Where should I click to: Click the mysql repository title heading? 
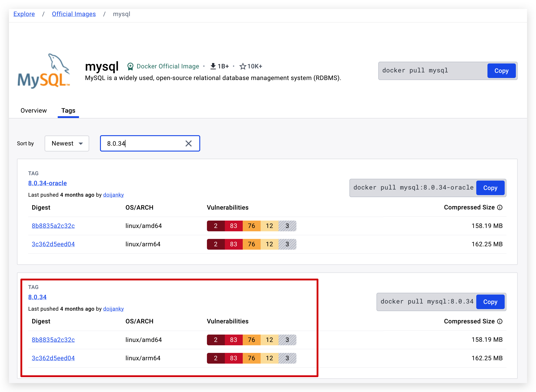(102, 66)
